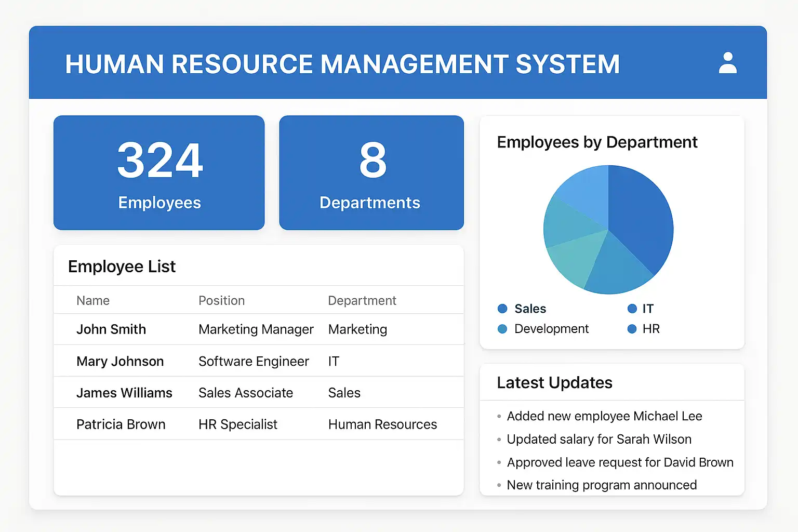Viewport: 798px width, 532px height.
Task: Open the David Brown leave request update
Action: (620, 462)
